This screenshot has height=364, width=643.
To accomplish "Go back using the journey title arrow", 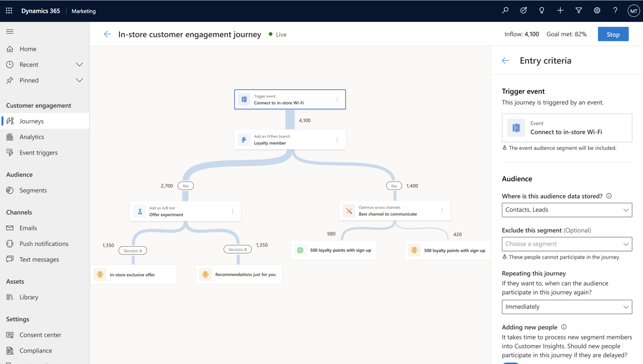I will pyautogui.click(x=107, y=34).
